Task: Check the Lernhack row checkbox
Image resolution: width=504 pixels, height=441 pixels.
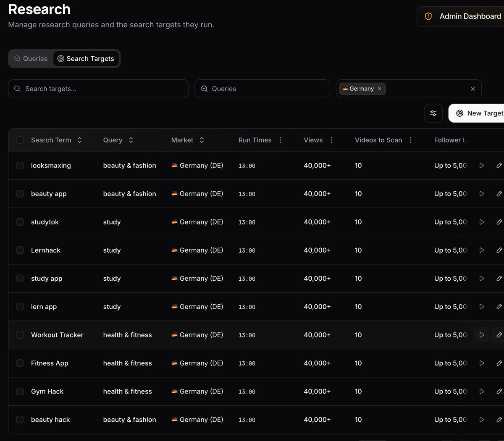Action: click(x=20, y=250)
